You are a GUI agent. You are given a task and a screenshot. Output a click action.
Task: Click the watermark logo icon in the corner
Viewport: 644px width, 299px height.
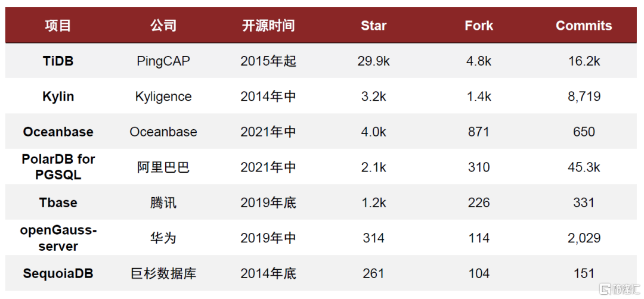[x=605, y=289]
